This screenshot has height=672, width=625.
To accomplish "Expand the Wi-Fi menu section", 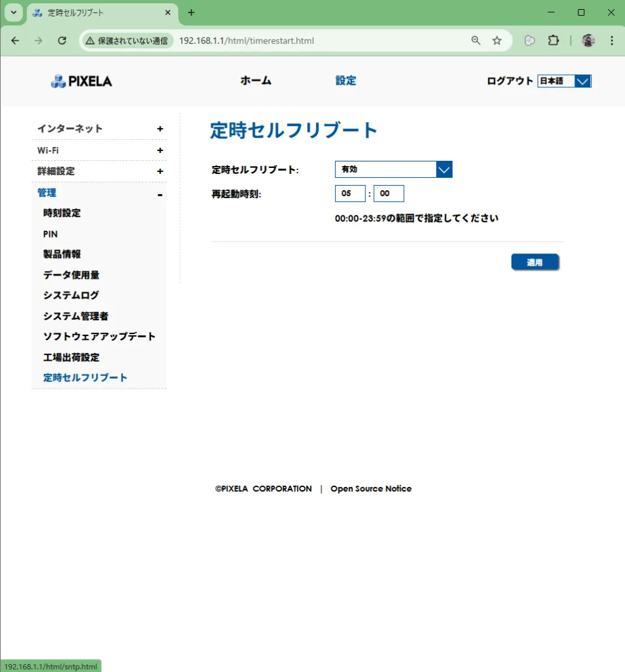I will (100, 150).
